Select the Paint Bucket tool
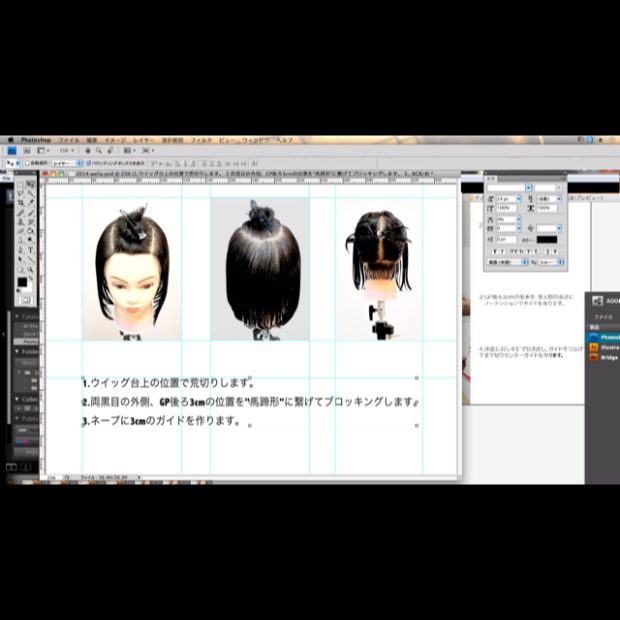620x620 pixels. click(30, 231)
